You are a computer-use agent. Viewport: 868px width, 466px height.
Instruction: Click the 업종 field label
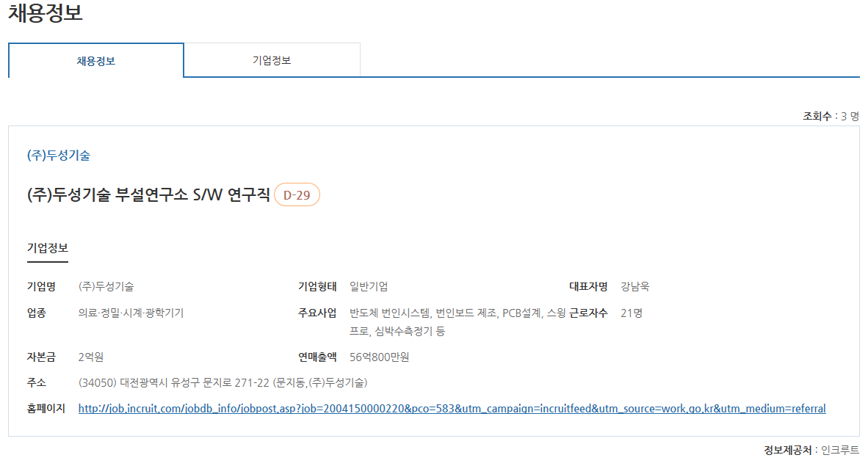37,313
